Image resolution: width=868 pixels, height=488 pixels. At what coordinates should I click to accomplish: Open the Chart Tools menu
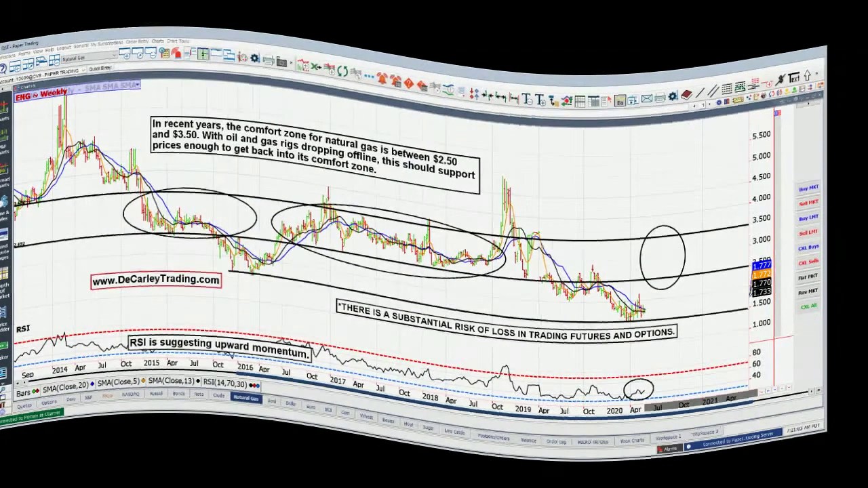coord(178,41)
